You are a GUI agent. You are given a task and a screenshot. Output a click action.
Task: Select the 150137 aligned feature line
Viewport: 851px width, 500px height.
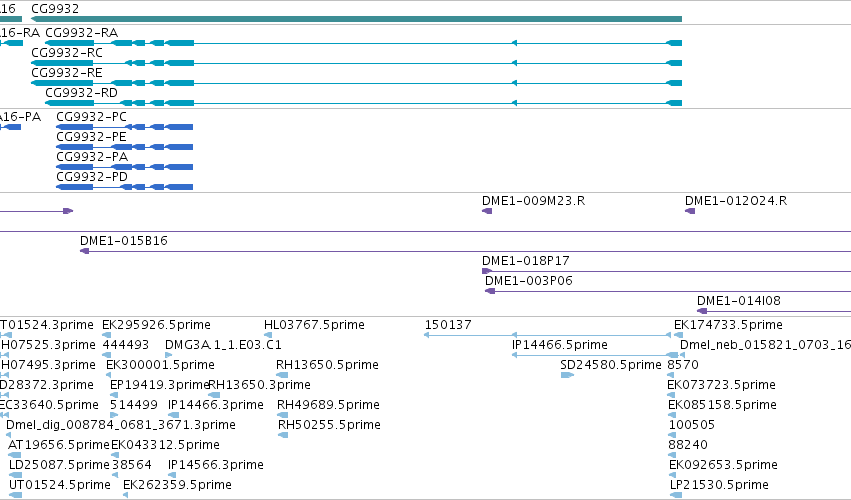pyautogui.click(x=548, y=335)
